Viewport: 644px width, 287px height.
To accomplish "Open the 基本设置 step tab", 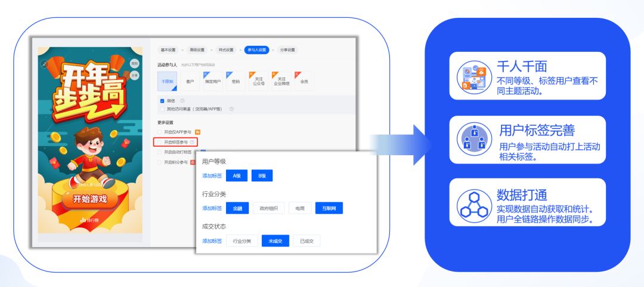I will coord(168,50).
